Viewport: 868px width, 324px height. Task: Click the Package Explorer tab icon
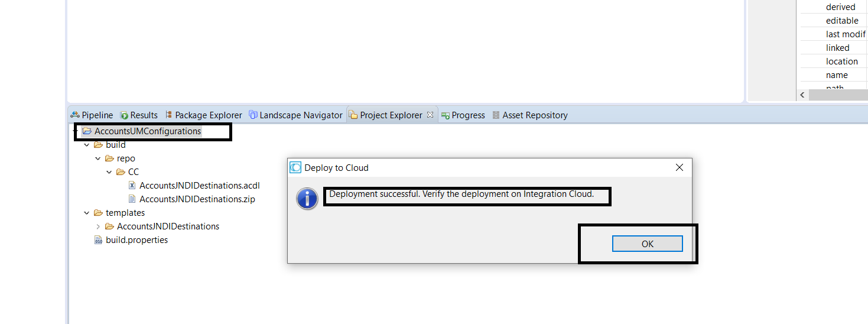coord(169,115)
